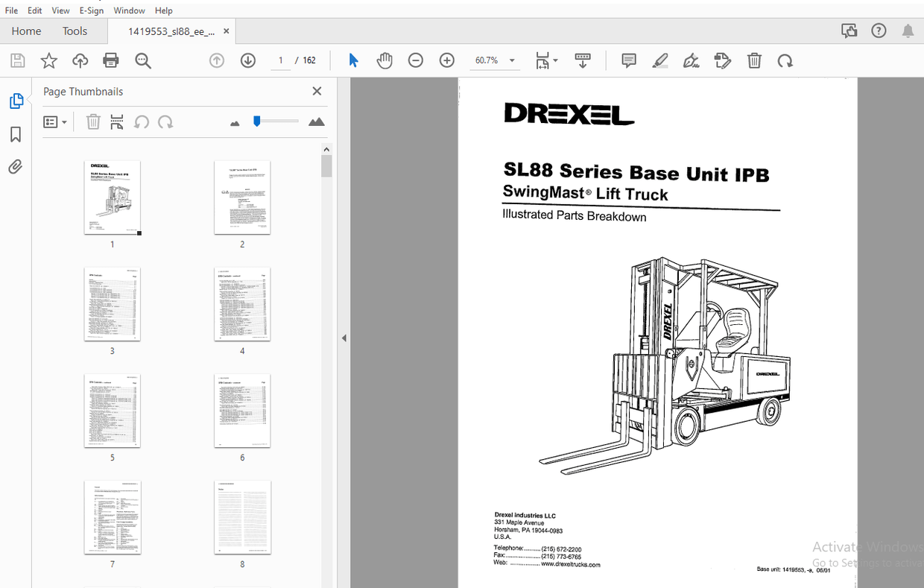Open the page fit options dropdown
The height and width of the screenshot is (588, 924).
click(x=546, y=60)
